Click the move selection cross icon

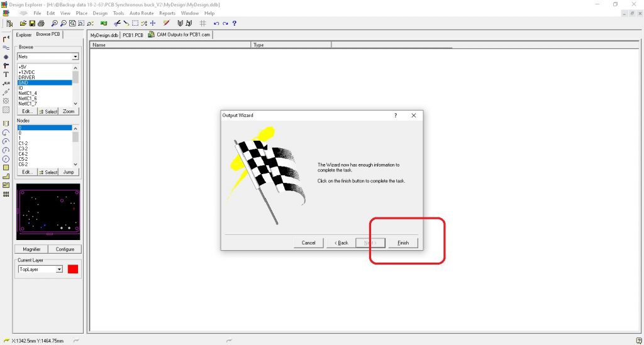pyautogui.click(x=153, y=23)
